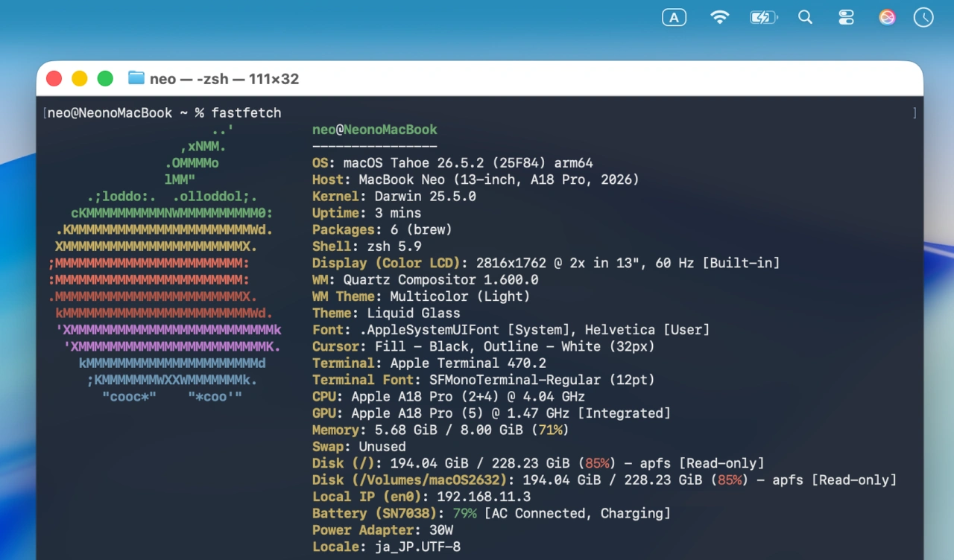Click the blue folder proxy icon in title bar
Image resolution: width=954 pixels, height=560 pixels.
tap(136, 78)
